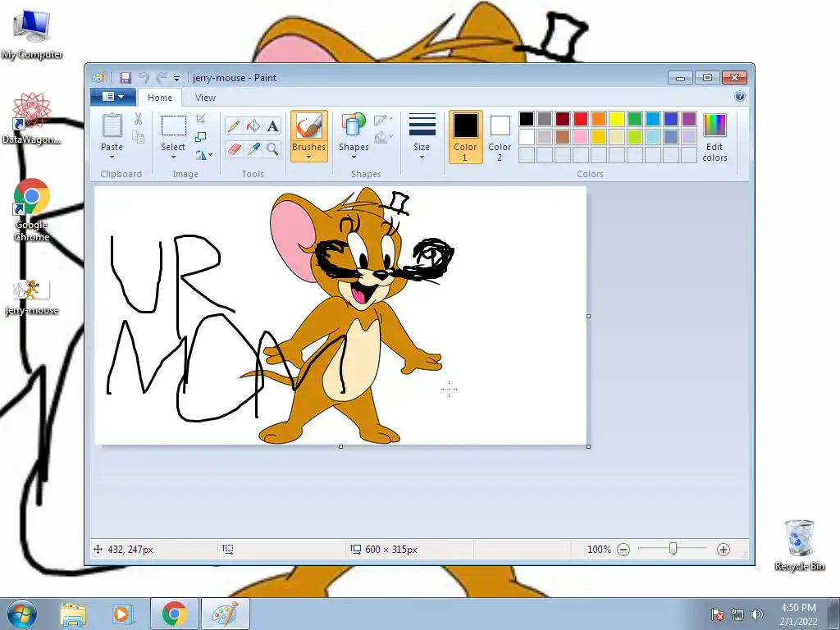
Task: Expand the Paste dropdown arrow
Action: click(x=112, y=157)
